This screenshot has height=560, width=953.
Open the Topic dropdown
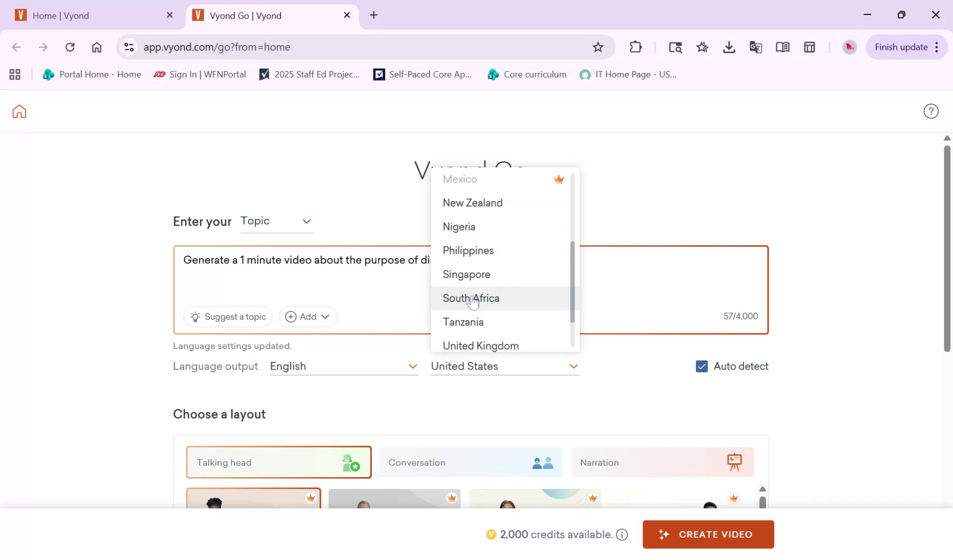277,221
